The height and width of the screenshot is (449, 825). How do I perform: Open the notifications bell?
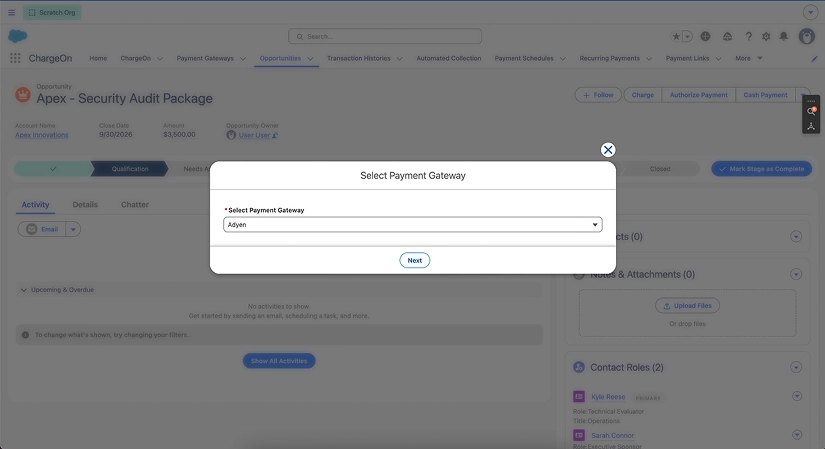pos(784,36)
